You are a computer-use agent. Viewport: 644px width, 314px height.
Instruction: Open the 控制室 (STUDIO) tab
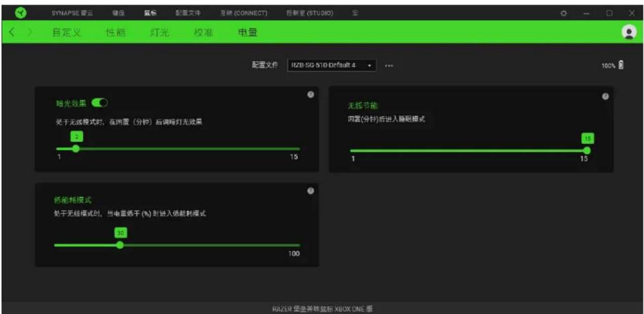pos(310,13)
